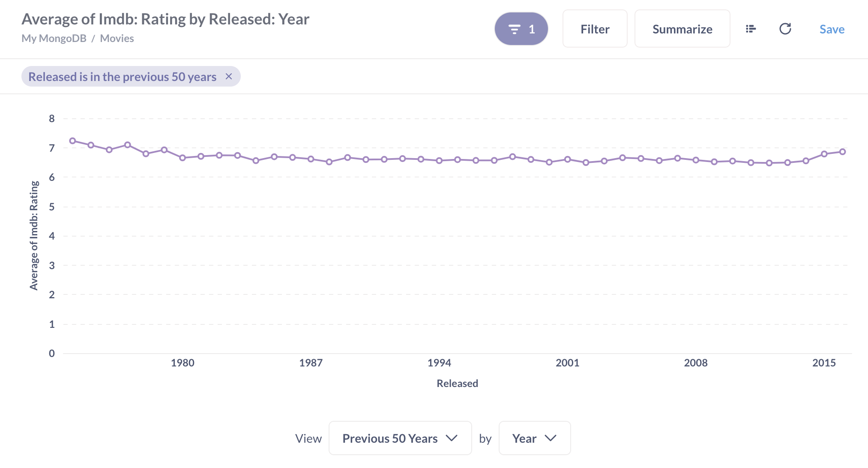Click the filter count badge icon

[521, 29]
